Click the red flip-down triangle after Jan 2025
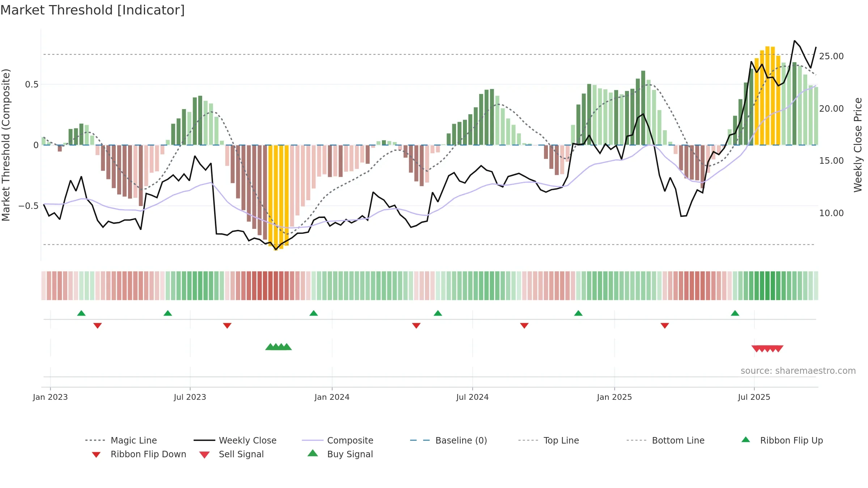This screenshot has width=868, height=488. coord(665,326)
